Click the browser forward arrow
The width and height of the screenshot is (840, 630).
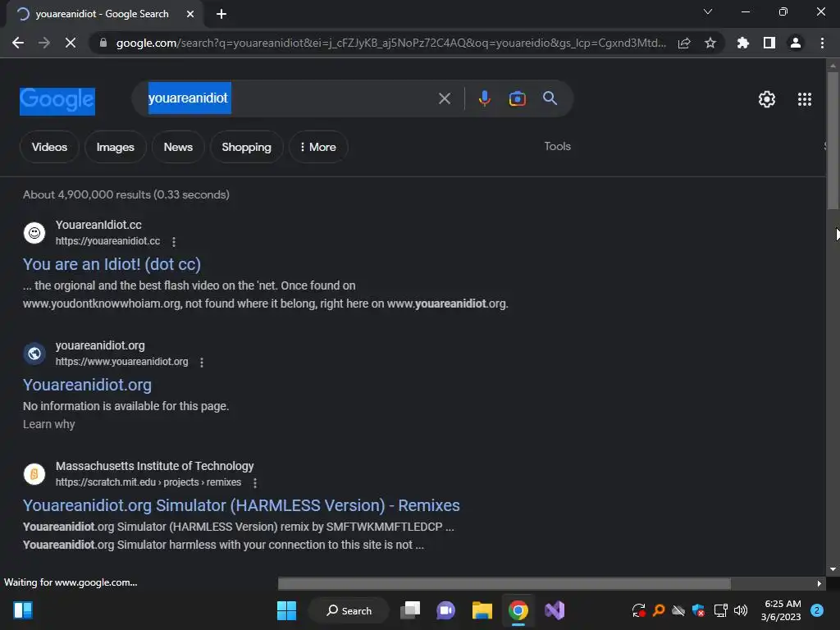point(44,43)
